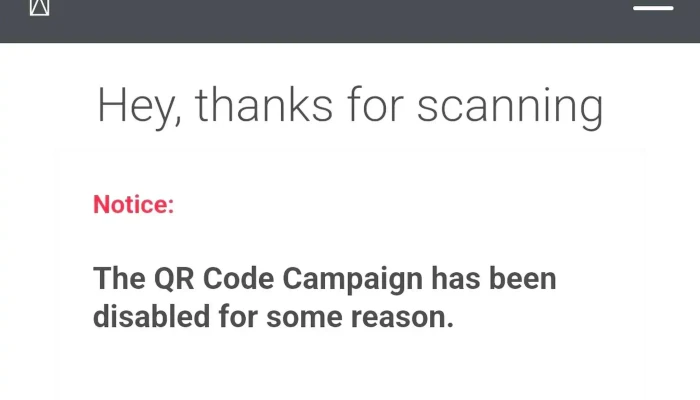The width and height of the screenshot is (700, 400).
Task: Click the site logo in header
Action: click(39, 8)
